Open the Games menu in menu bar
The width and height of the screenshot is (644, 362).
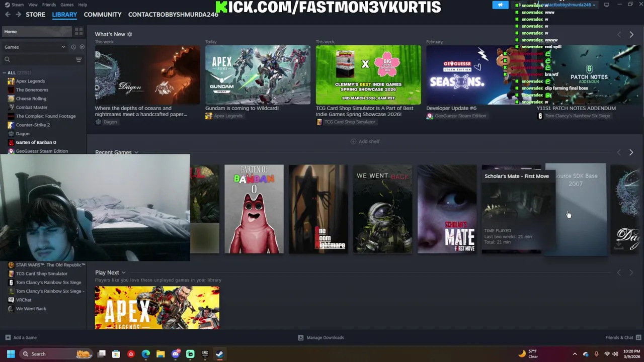(67, 5)
